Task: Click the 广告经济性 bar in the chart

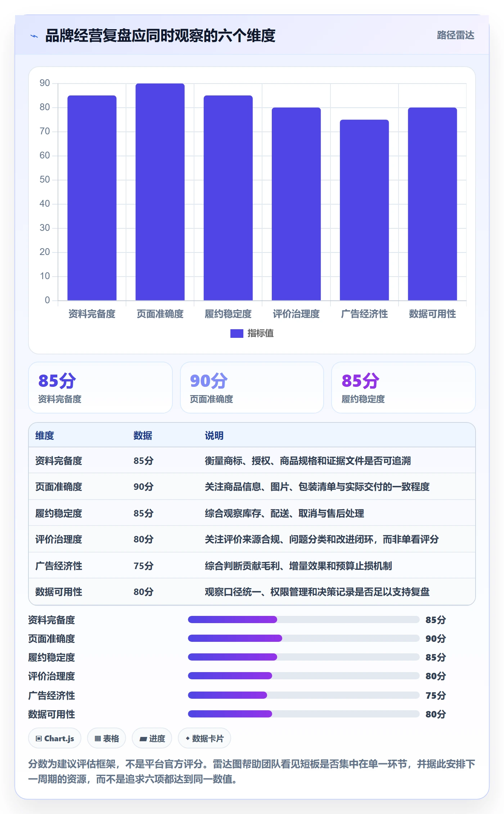Action: pyautogui.click(x=364, y=210)
